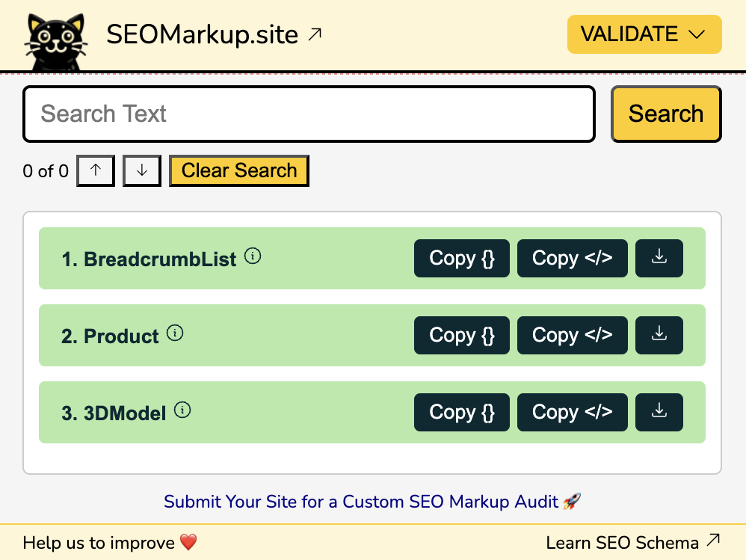Click the Clear Search button
This screenshot has height=560, width=746.
[239, 170]
